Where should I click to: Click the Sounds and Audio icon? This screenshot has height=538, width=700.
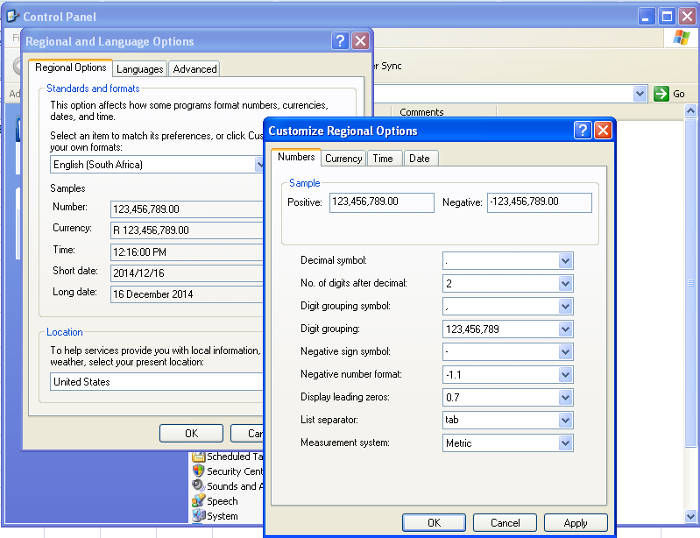[198, 486]
